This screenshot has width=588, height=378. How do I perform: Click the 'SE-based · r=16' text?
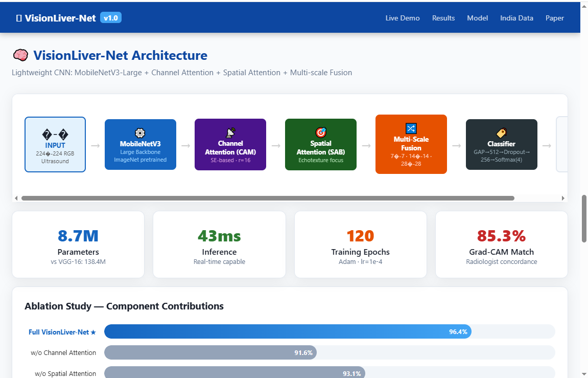tap(230, 160)
